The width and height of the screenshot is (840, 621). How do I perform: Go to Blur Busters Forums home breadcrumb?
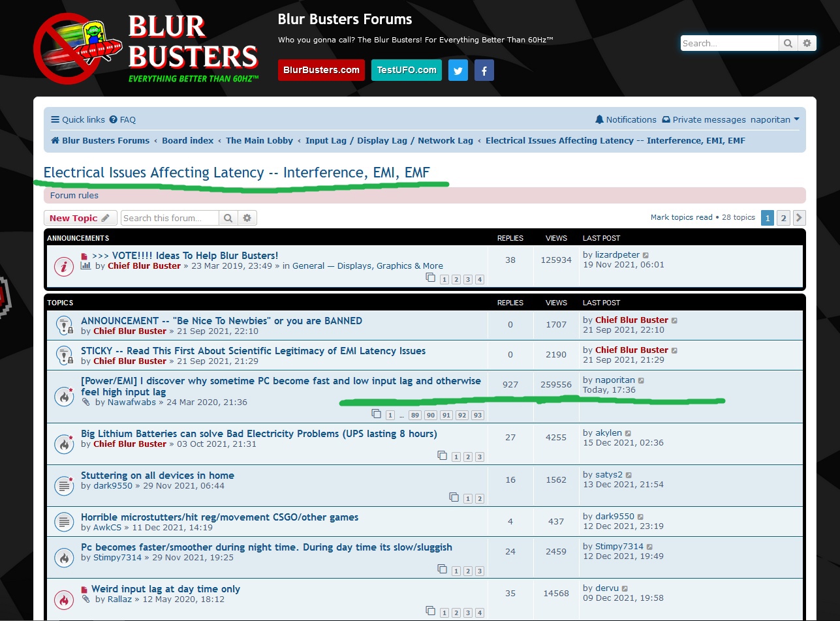pos(101,140)
